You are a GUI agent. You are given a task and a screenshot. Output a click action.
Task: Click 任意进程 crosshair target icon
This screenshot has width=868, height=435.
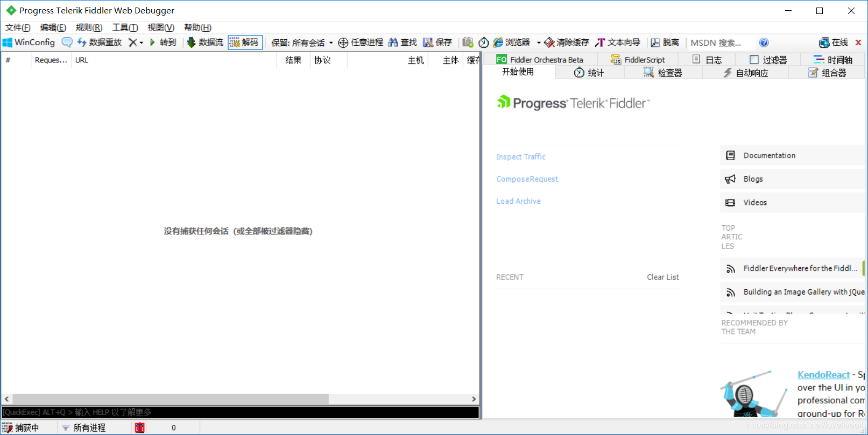361,42
